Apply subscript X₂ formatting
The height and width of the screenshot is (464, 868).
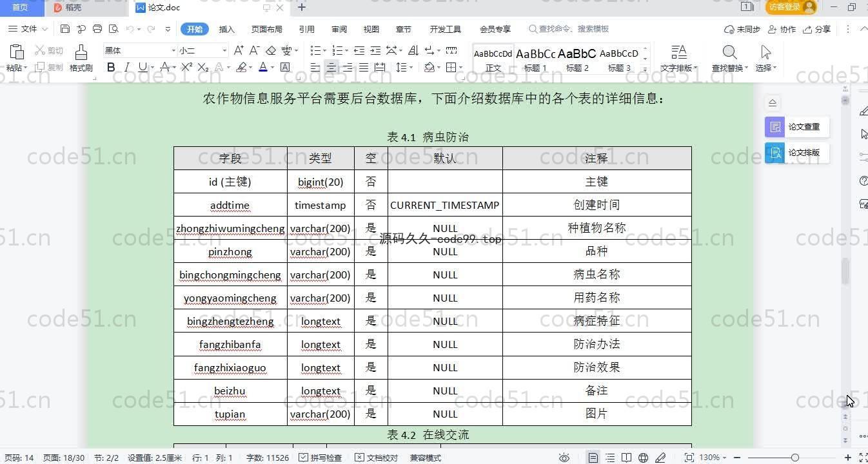tap(202, 67)
